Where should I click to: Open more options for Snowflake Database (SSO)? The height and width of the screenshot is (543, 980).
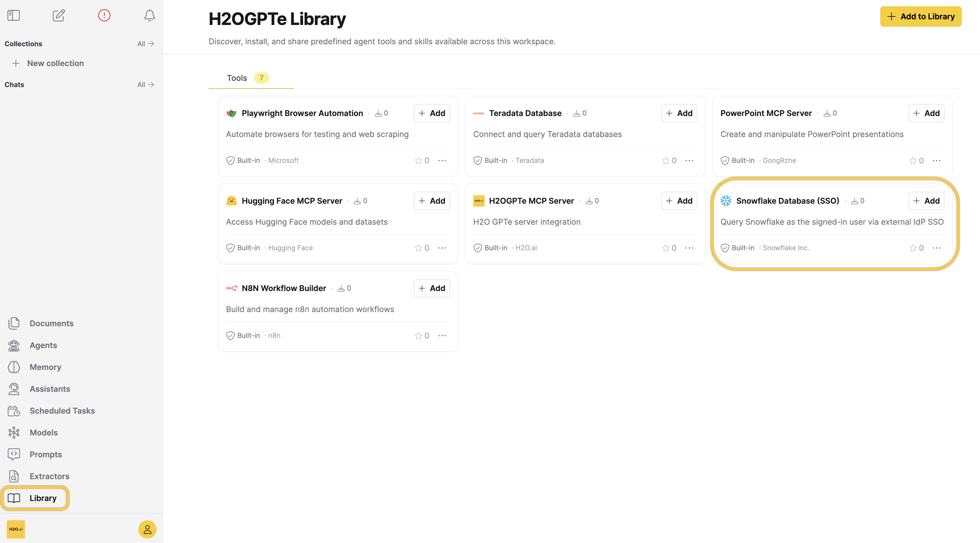[937, 248]
